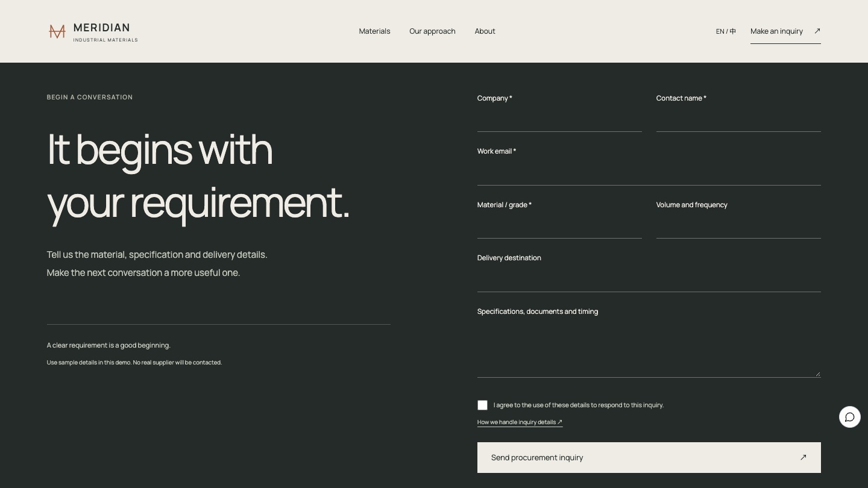This screenshot has width=868, height=488.
Task: Tick the inquiry details consent checkbox
Action: 482,405
